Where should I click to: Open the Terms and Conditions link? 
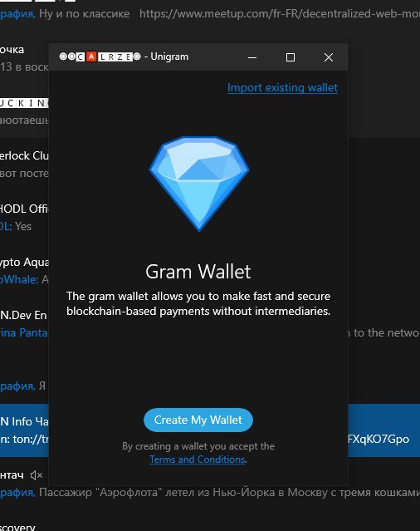pyautogui.click(x=198, y=460)
